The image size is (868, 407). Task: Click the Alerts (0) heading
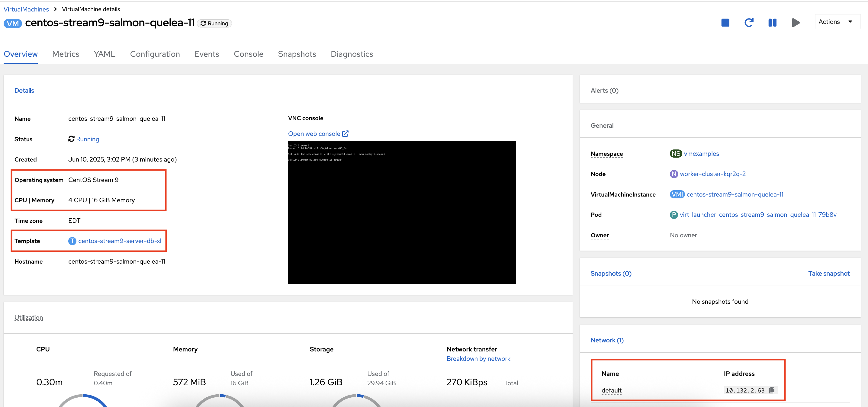605,90
